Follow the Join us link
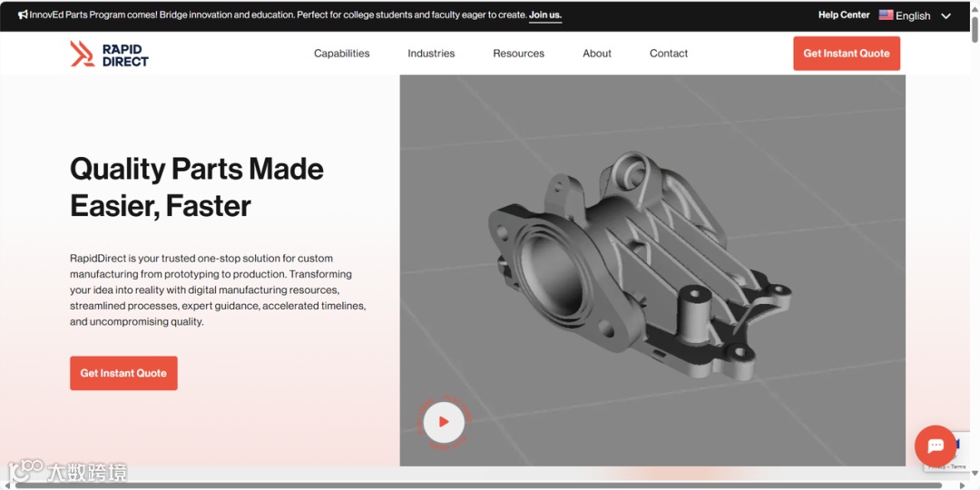 click(545, 15)
